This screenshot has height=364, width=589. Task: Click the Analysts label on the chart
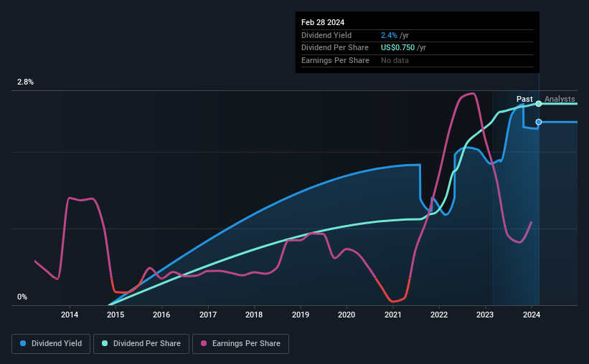pos(560,99)
